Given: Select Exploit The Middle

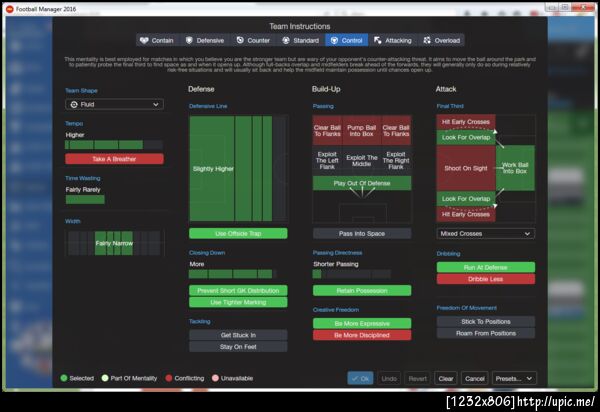Looking at the screenshot, I should coord(362,160).
